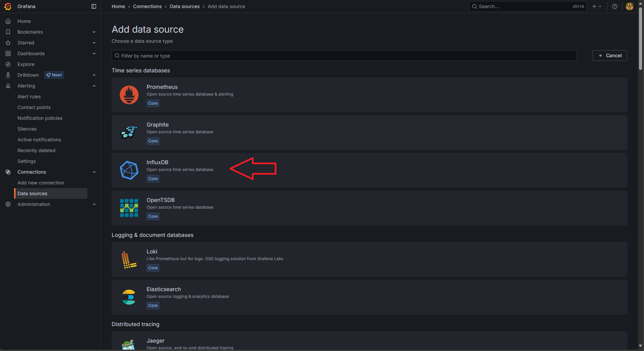Click the Explore compass icon
This screenshot has height=351, width=644.
click(8, 64)
